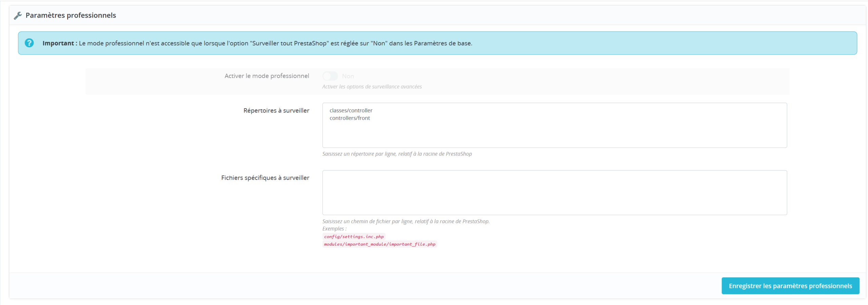Image resolution: width=868 pixels, height=305 pixels.
Task: Focus the Fichiers spécifiques à surveiller textarea
Action: coord(554,192)
